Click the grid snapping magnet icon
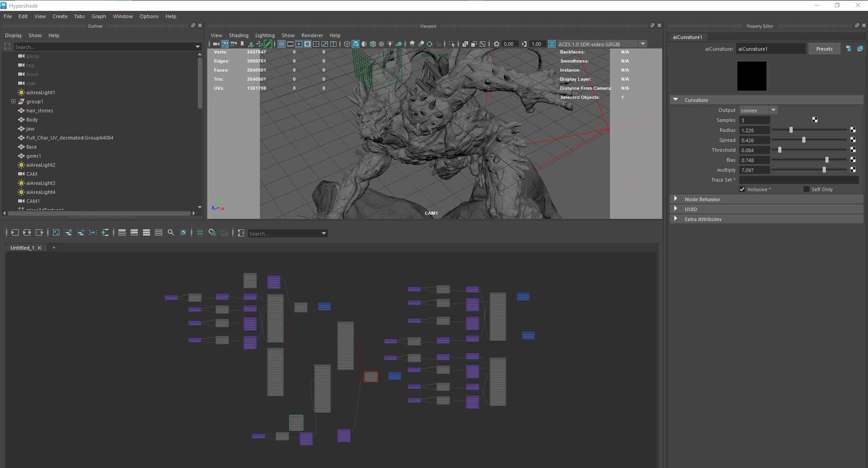 [212, 232]
